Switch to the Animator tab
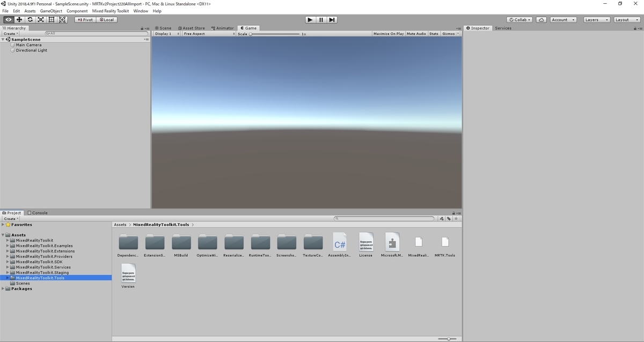The height and width of the screenshot is (342, 644). [x=222, y=28]
